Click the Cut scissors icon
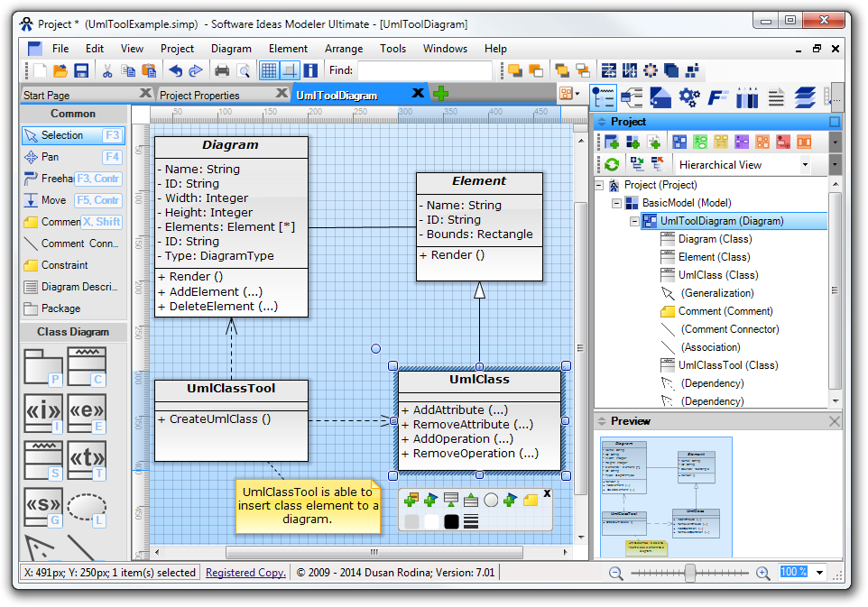Screen dimensions: 868x607 pyautogui.click(x=107, y=70)
